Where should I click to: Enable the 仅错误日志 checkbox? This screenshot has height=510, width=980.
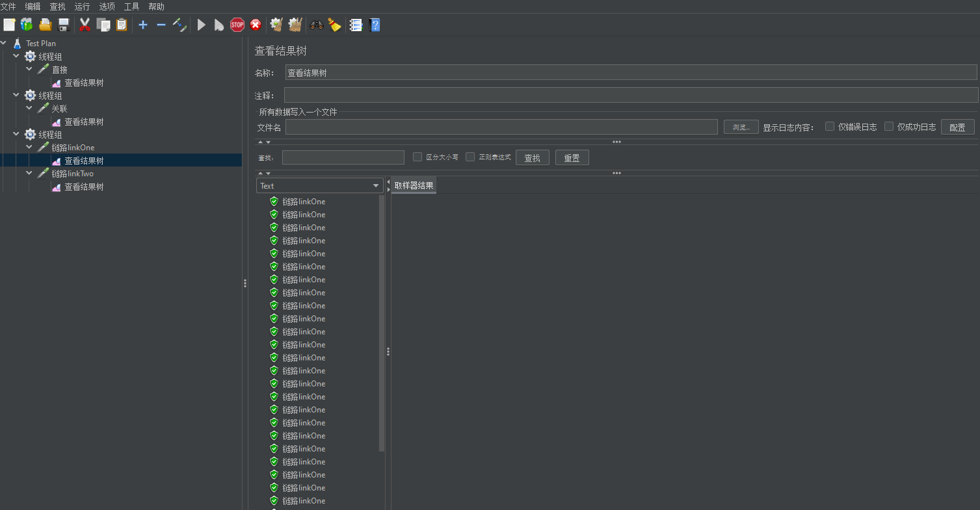(x=830, y=126)
